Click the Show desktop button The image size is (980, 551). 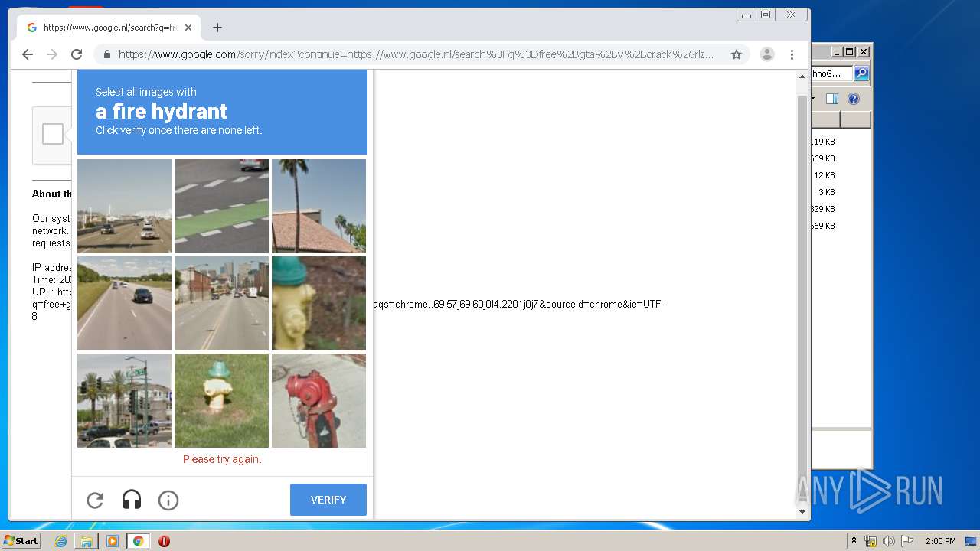(x=972, y=541)
